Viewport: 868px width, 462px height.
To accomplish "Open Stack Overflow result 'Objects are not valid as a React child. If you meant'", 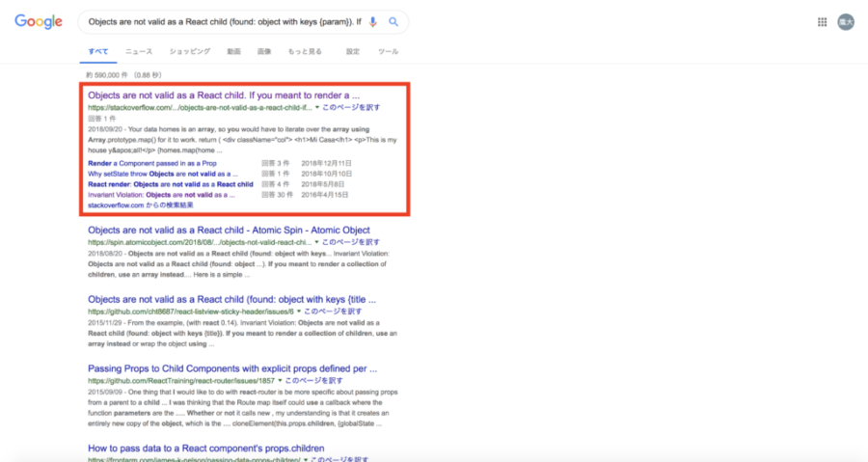I will [224, 95].
